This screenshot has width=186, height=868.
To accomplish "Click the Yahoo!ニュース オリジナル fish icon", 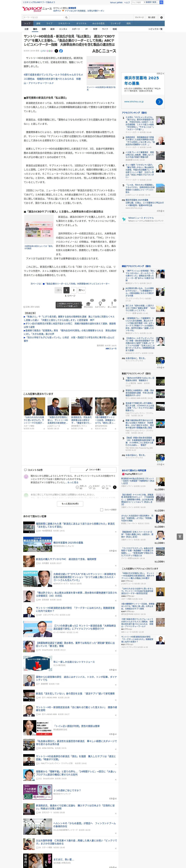I will click(124, 219).
